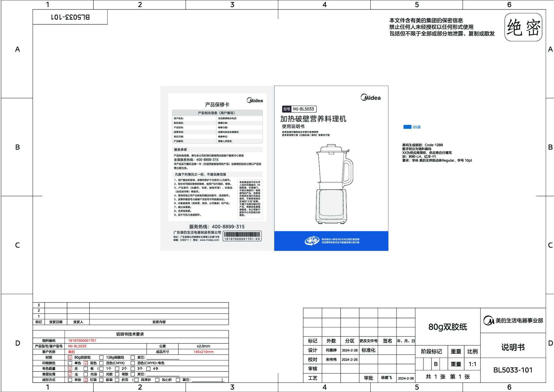Click the www.midea.com website address
Image resolution: width=554 pixels, height=392 pixels.
pyautogui.click(x=209, y=240)
